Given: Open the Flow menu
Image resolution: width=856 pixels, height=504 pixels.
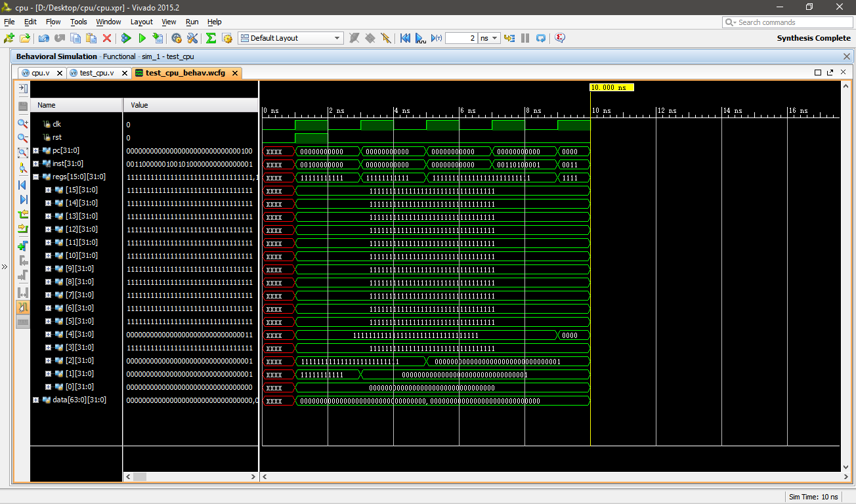Looking at the screenshot, I should [x=53, y=22].
